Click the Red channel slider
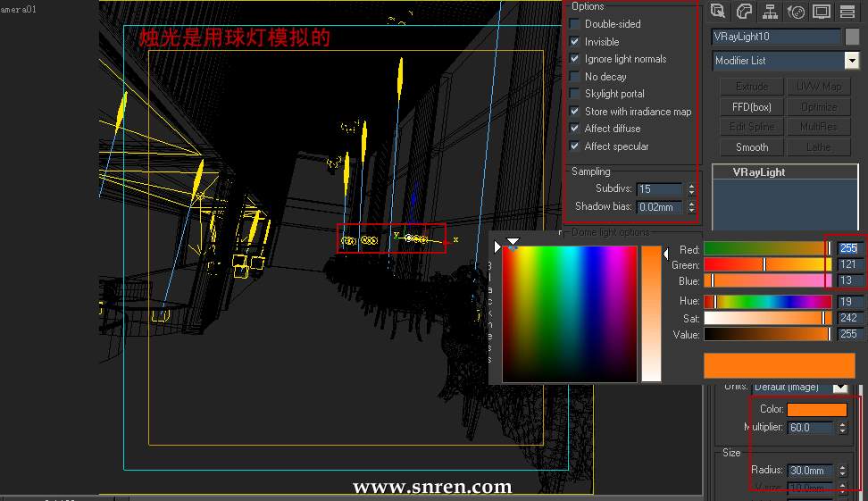Viewport: 868px width, 501px height. click(x=768, y=248)
